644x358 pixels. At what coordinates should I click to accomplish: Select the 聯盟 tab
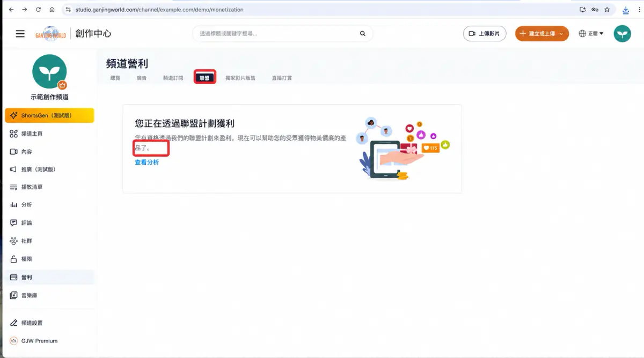point(204,78)
